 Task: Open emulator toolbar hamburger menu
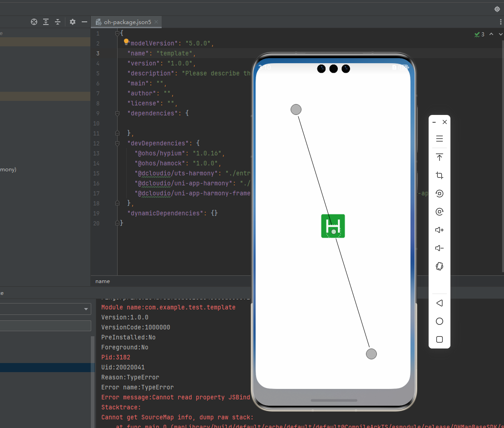coord(440,139)
